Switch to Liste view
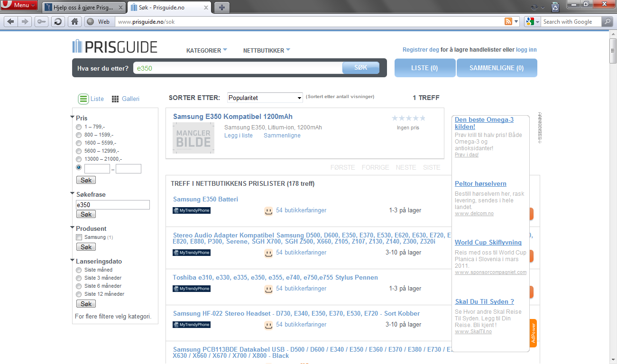 click(91, 99)
